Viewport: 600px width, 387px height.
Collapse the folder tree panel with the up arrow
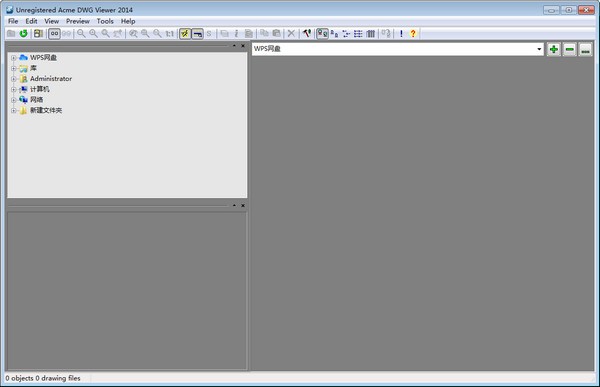pyautogui.click(x=234, y=46)
